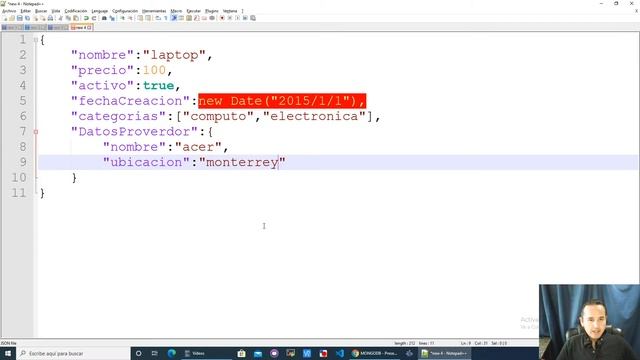
Task: Click the Replace toolbar icon
Action: point(112,18)
